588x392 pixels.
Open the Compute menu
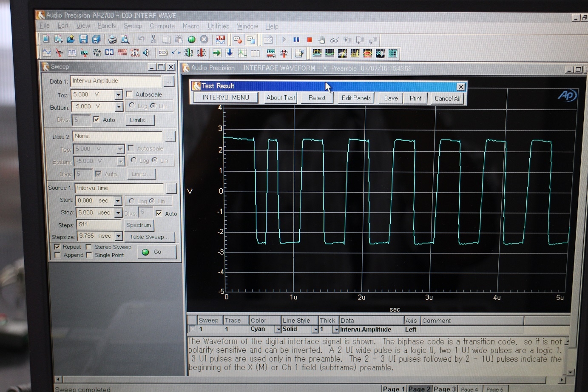pyautogui.click(x=162, y=26)
